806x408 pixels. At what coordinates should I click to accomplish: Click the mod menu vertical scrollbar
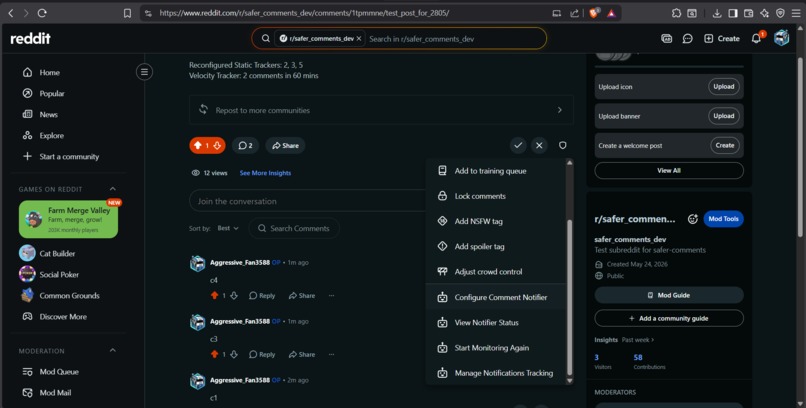point(569,298)
